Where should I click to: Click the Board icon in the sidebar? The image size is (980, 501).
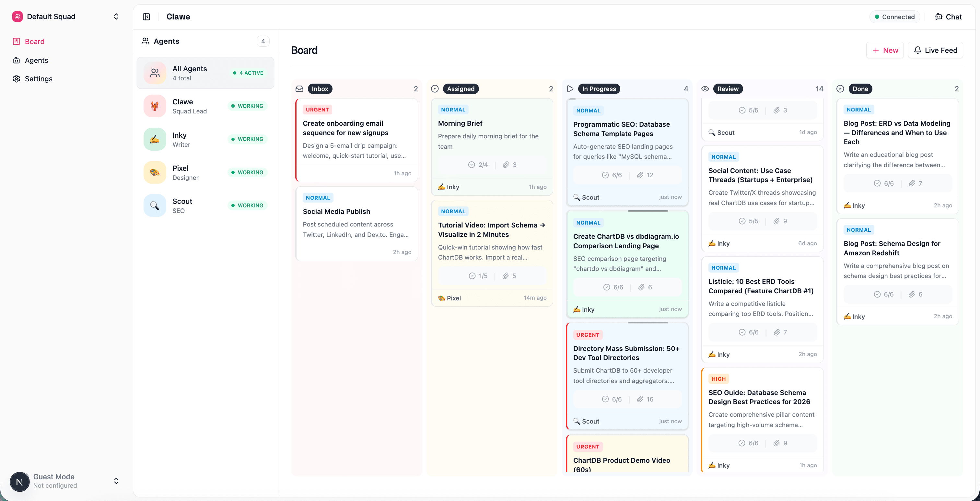[x=17, y=41]
